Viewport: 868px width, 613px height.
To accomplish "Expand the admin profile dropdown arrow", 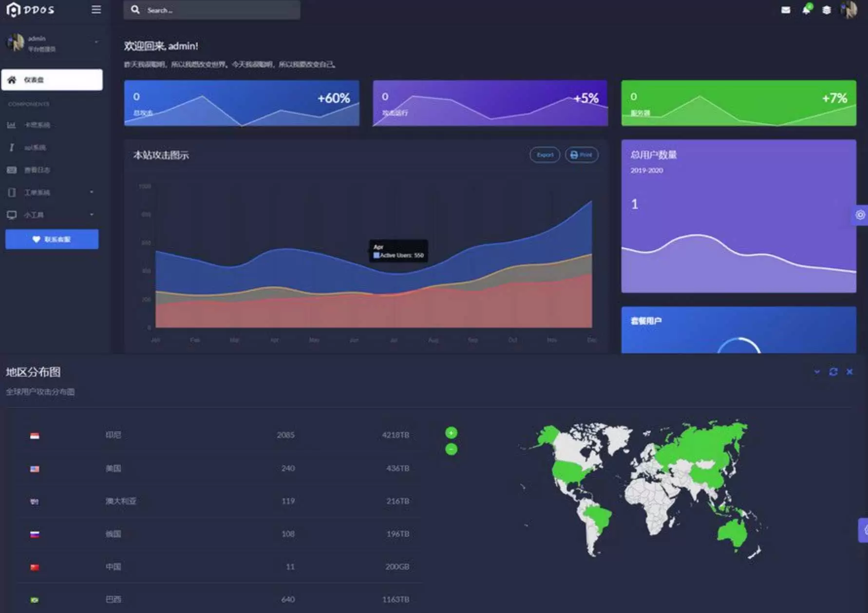I will 96,42.
